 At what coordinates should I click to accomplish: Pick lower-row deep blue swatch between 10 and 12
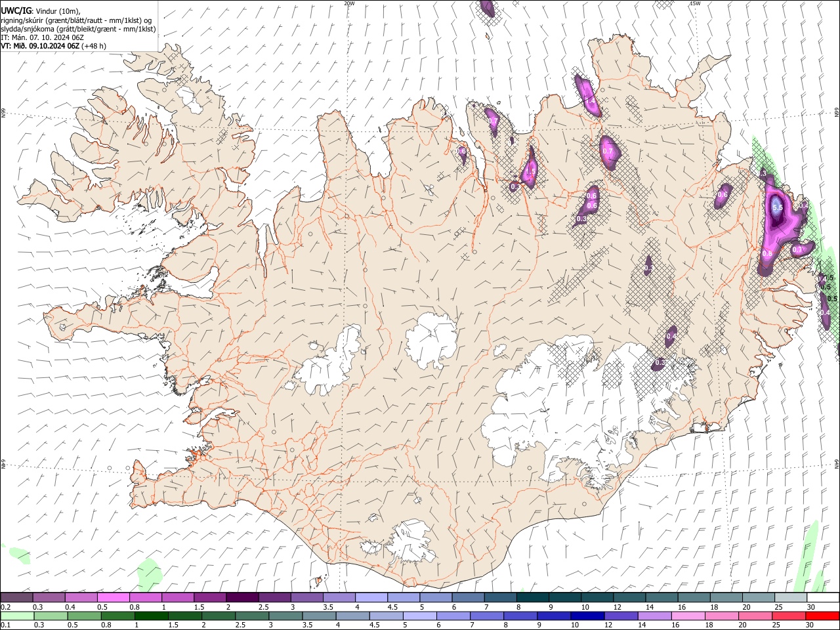tap(588, 616)
